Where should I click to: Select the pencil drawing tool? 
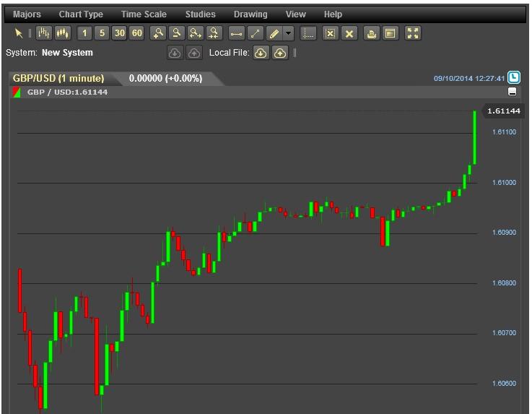tap(274, 34)
